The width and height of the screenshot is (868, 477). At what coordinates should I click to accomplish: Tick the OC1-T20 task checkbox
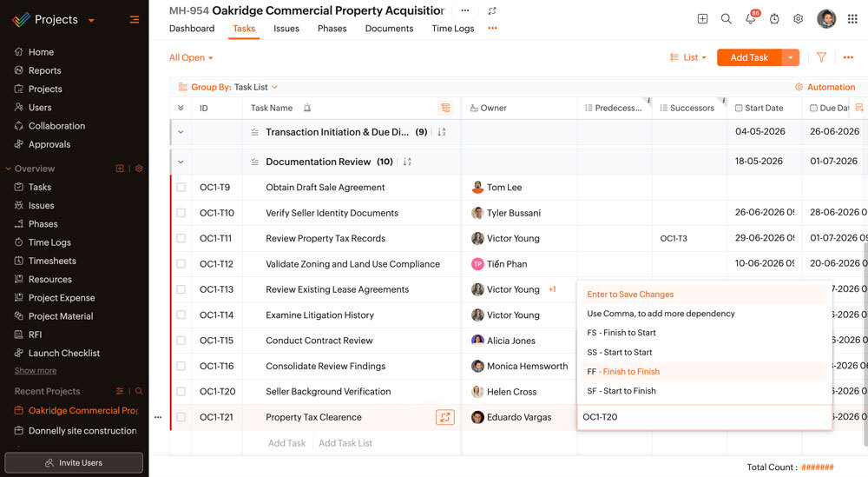click(181, 391)
